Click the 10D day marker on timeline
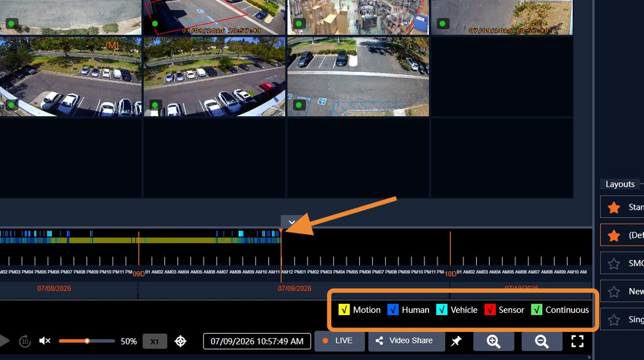The image size is (644, 360). coord(451,274)
